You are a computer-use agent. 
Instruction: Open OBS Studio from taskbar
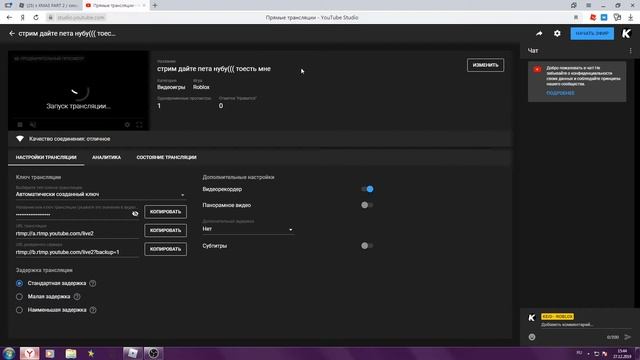click(x=153, y=353)
